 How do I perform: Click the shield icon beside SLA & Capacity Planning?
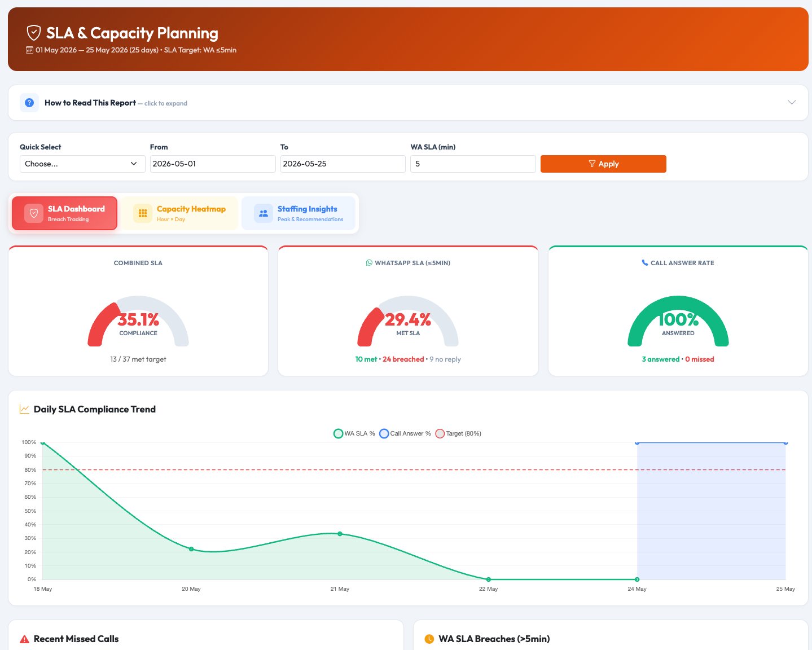point(34,33)
